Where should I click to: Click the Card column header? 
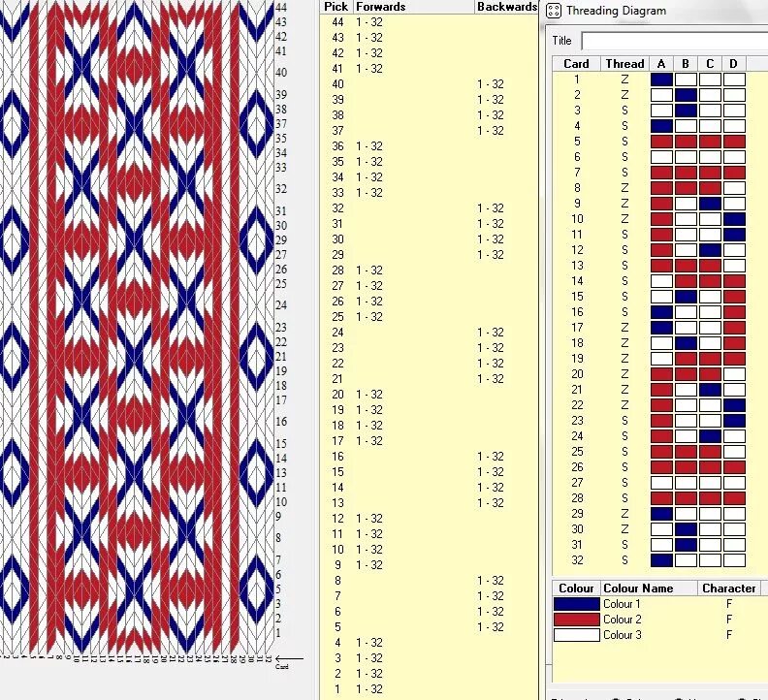[x=577, y=64]
